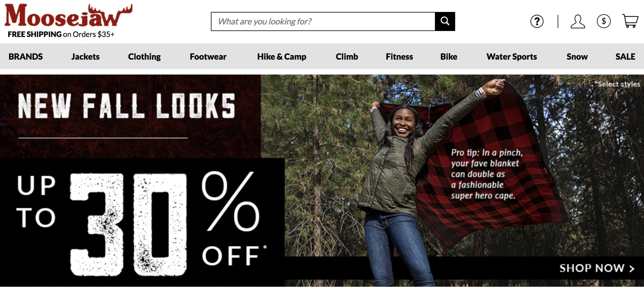The height and width of the screenshot is (287, 644).
Task: Open the help question mark icon
Action: tap(537, 21)
